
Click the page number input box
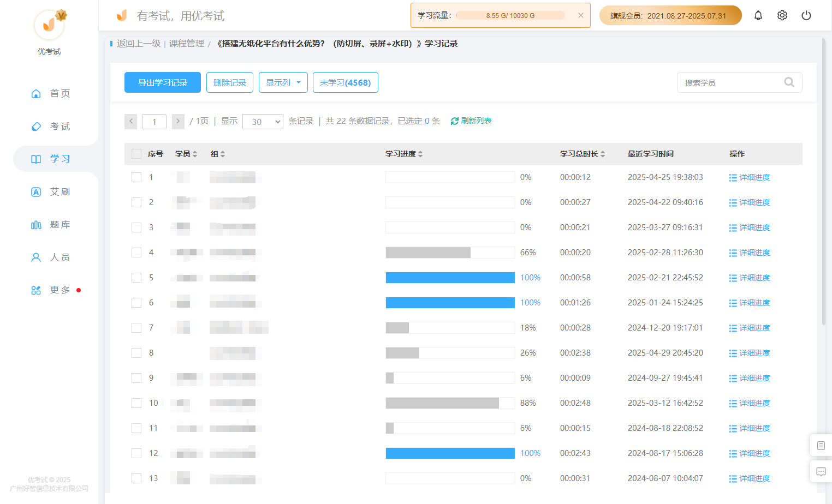coord(154,122)
